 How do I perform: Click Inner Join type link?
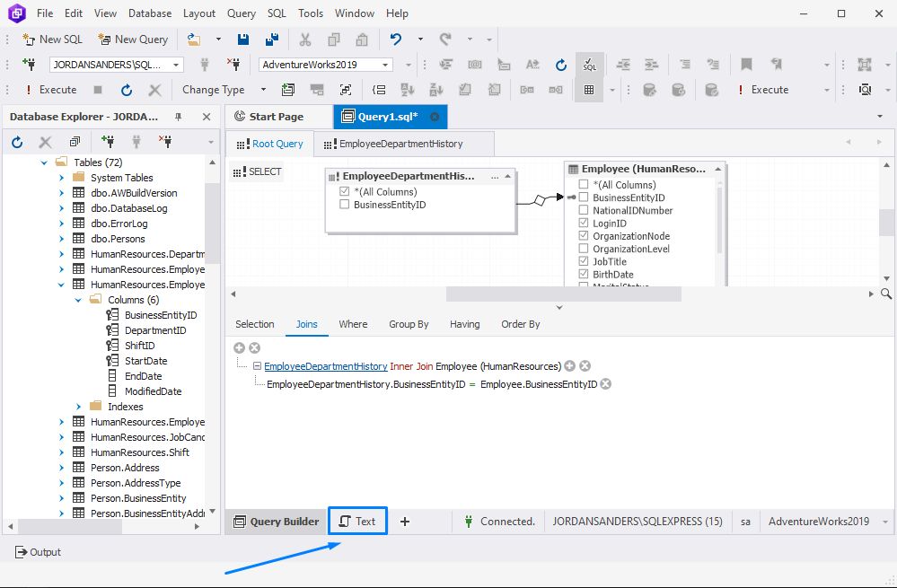coord(411,366)
